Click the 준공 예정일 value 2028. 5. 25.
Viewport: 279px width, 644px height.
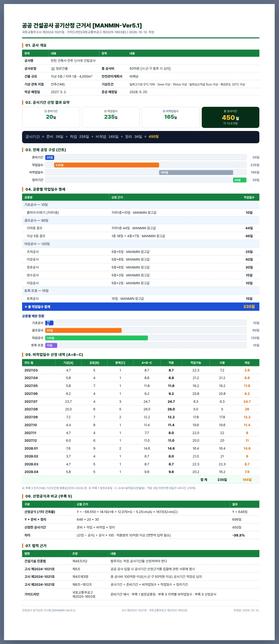(x=139, y=92)
